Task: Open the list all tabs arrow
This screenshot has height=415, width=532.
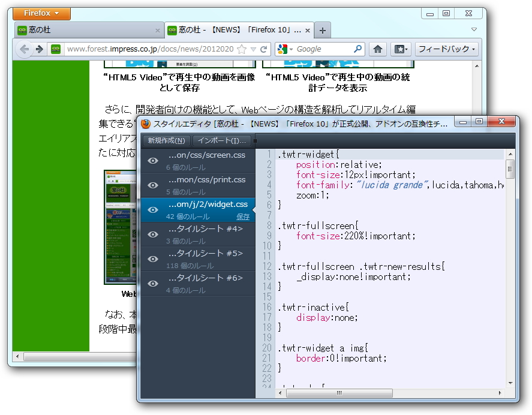Action: point(474,29)
